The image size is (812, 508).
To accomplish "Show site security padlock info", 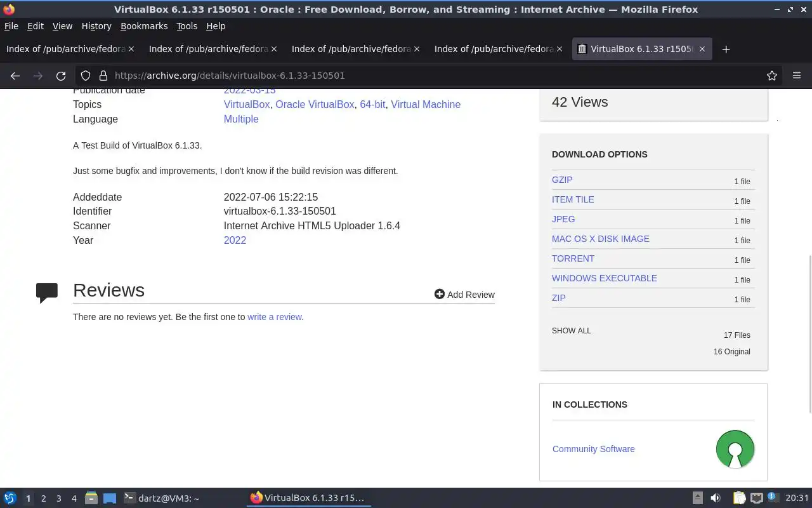I will (x=103, y=76).
